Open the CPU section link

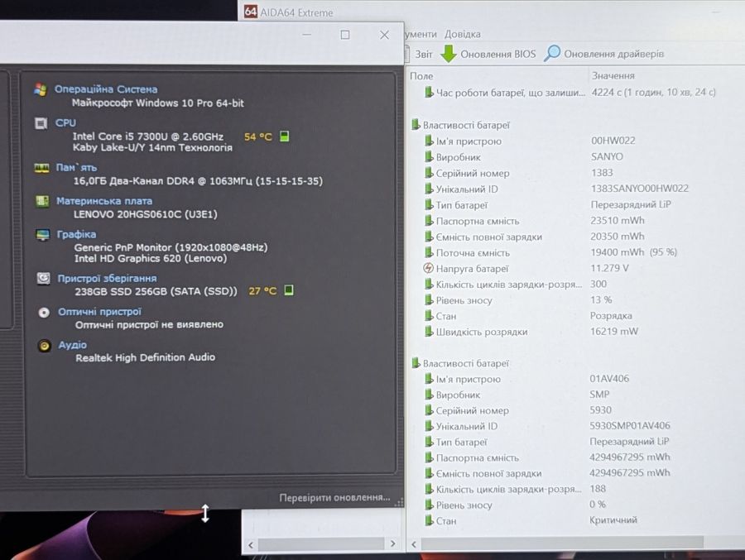click(x=65, y=123)
